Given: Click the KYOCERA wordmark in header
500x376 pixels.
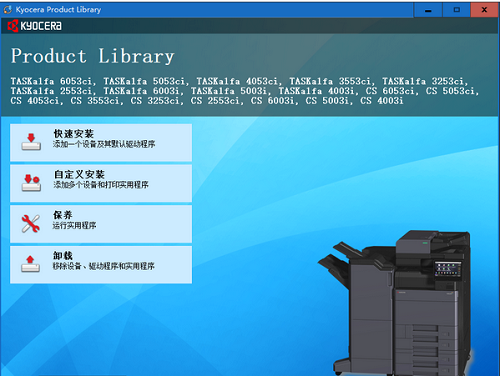Looking at the screenshot, I should coord(41,26).
